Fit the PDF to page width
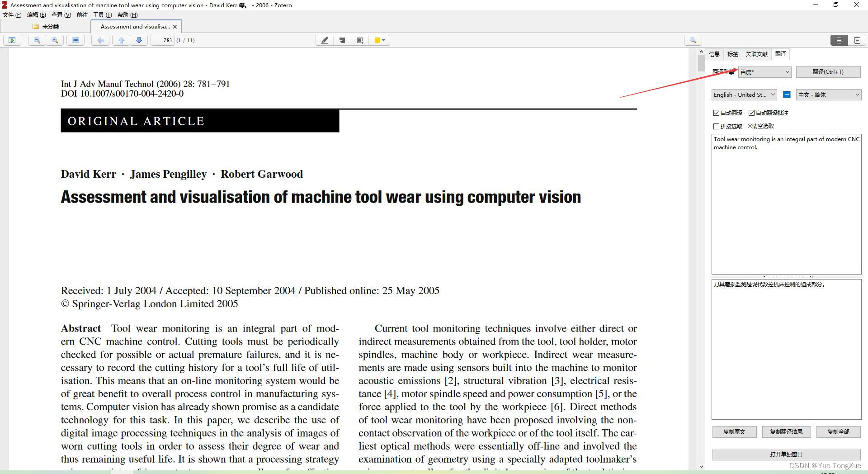 point(75,40)
